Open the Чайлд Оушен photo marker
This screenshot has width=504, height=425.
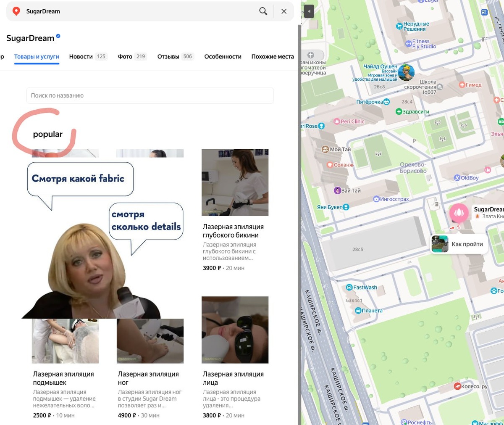tap(406, 73)
